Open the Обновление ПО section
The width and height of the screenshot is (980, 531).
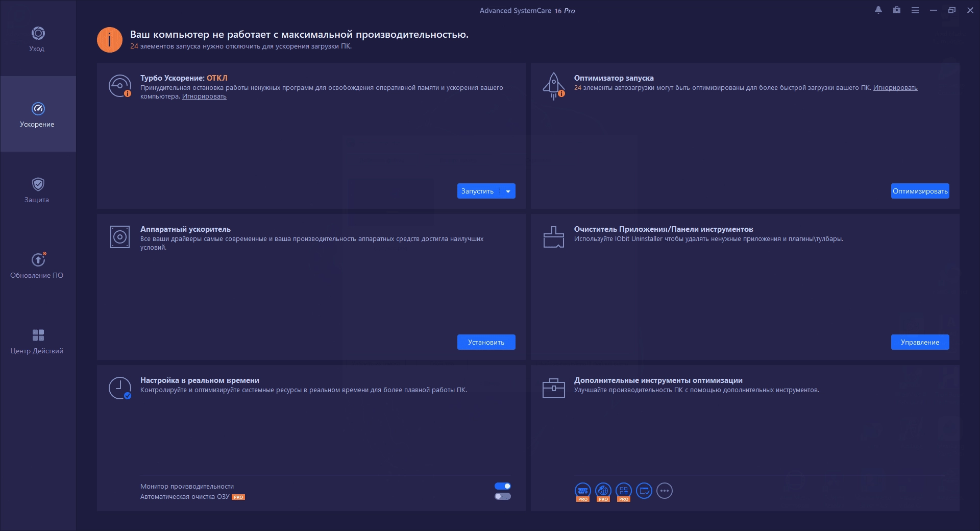point(38,265)
